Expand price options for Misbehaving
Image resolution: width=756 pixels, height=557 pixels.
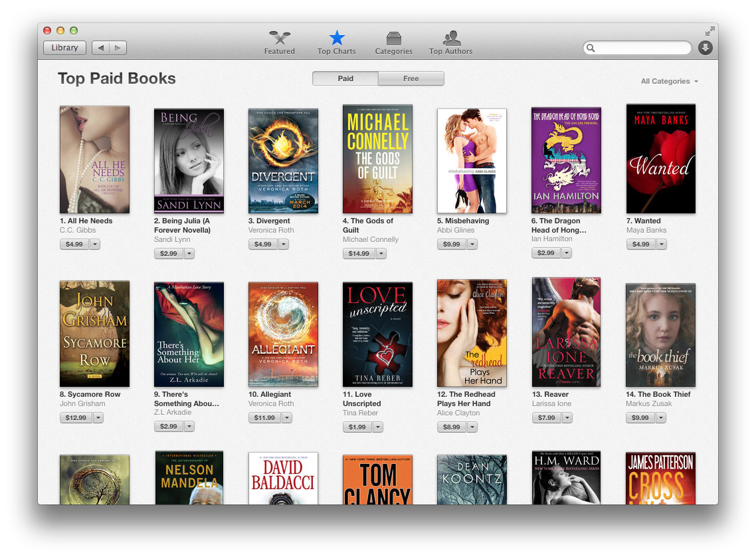point(472,244)
